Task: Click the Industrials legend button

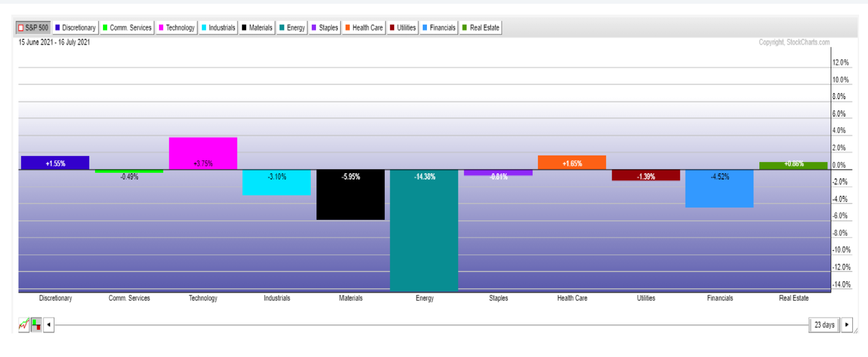Action: tap(218, 28)
